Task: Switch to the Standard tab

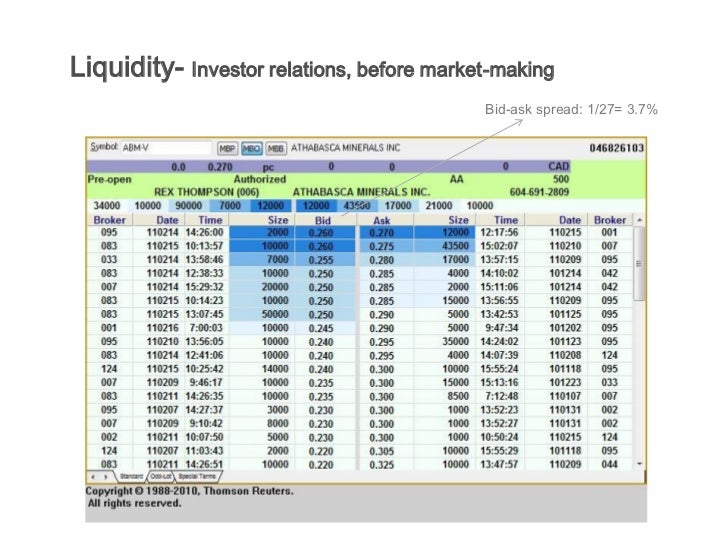Action: (131, 476)
